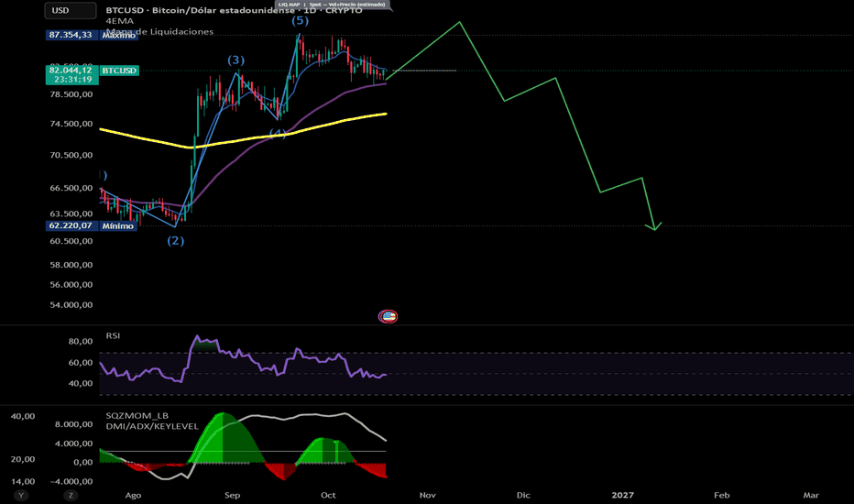854x504 pixels.
Task: Click the 78.500,00 price axis label
Action: coord(71,94)
